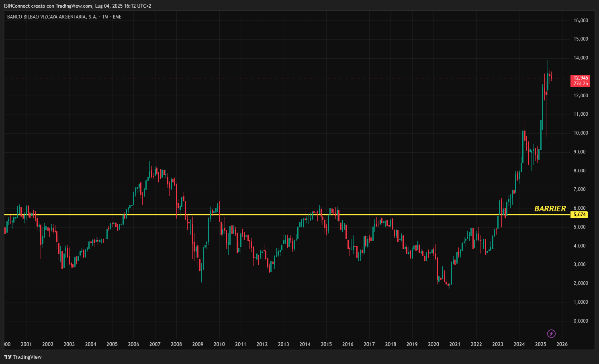Viewport: 599px width, 364px height.
Task: Click the 1,0000 price axis label
Action: pyautogui.click(x=581, y=302)
